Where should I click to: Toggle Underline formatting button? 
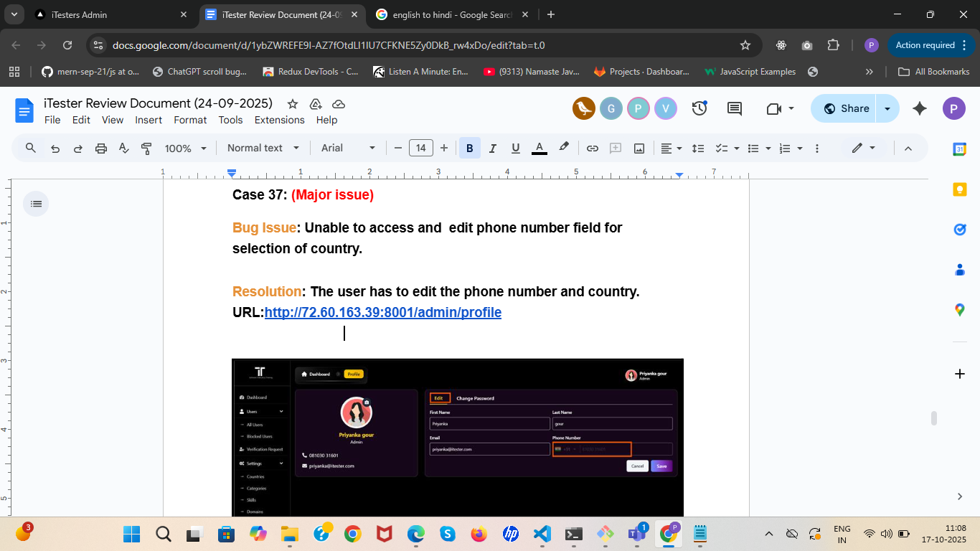pyautogui.click(x=515, y=149)
